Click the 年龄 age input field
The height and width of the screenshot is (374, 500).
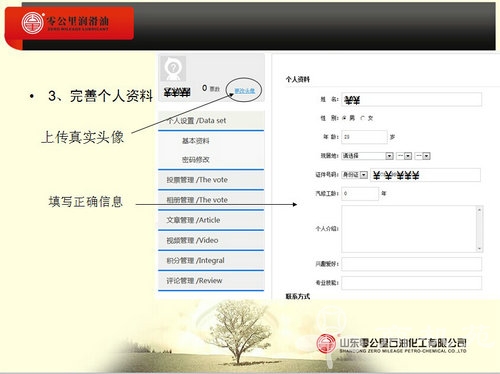point(364,137)
